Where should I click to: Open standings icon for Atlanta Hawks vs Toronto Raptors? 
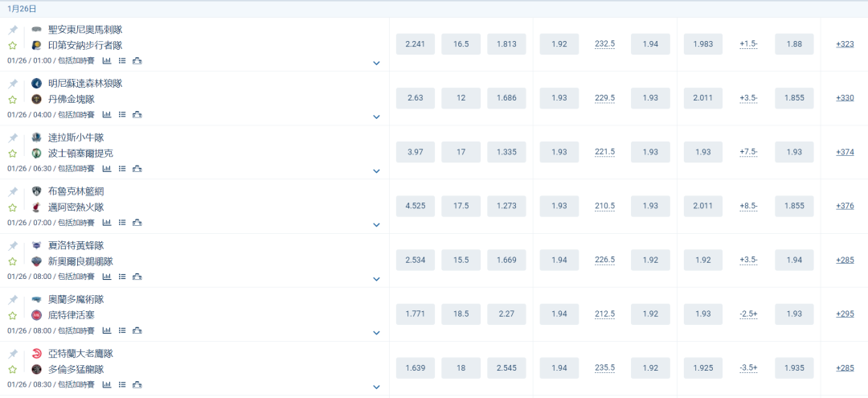point(137,384)
